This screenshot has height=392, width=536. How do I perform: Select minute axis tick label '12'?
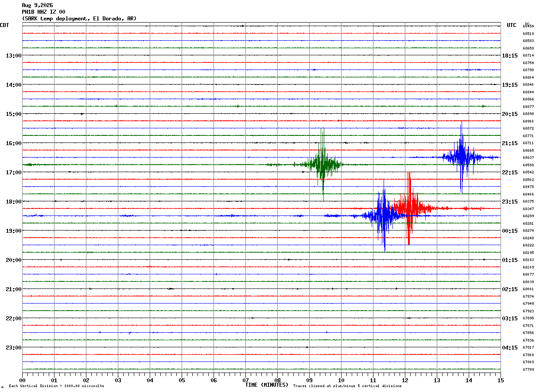(x=405, y=380)
